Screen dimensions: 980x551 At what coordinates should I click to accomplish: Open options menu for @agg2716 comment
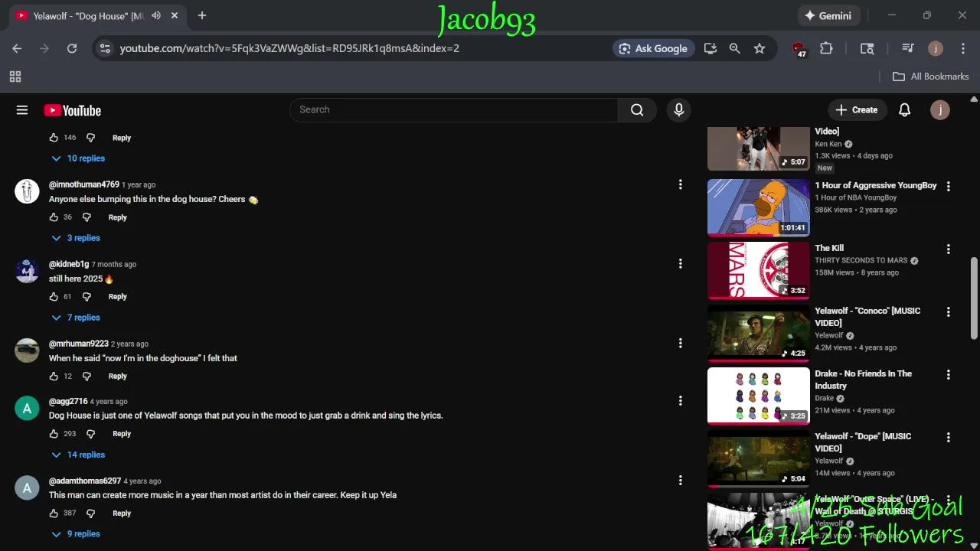[680, 401]
